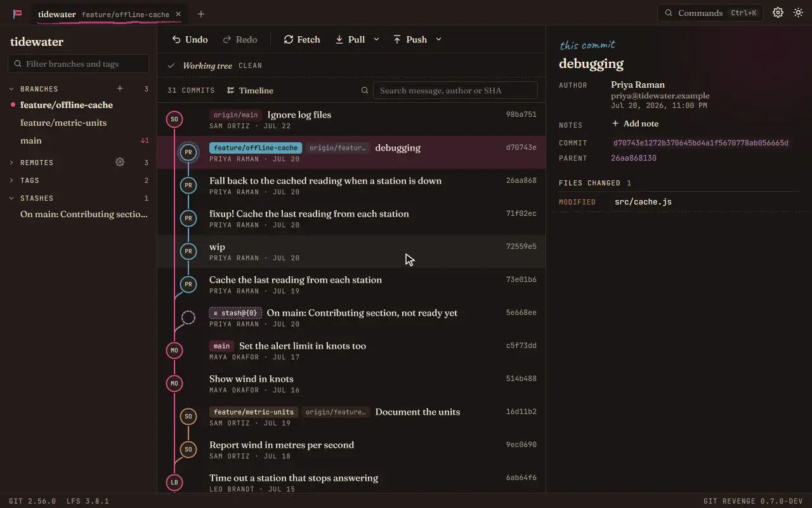Click the LB avatar on 'Time out a station'
The height and width of the screenshot is (508, 812).
pos(174,483)
